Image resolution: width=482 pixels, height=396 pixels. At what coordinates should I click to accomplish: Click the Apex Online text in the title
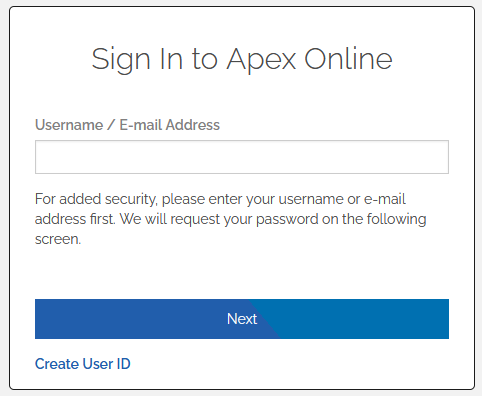point(310,59)
